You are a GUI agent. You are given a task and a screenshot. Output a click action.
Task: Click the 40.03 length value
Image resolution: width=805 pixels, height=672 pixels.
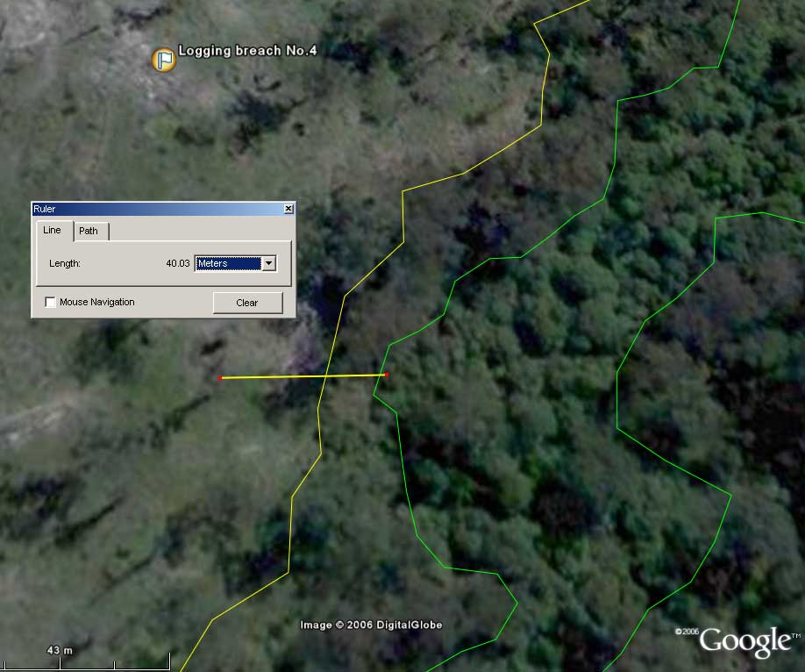(178, 263)
